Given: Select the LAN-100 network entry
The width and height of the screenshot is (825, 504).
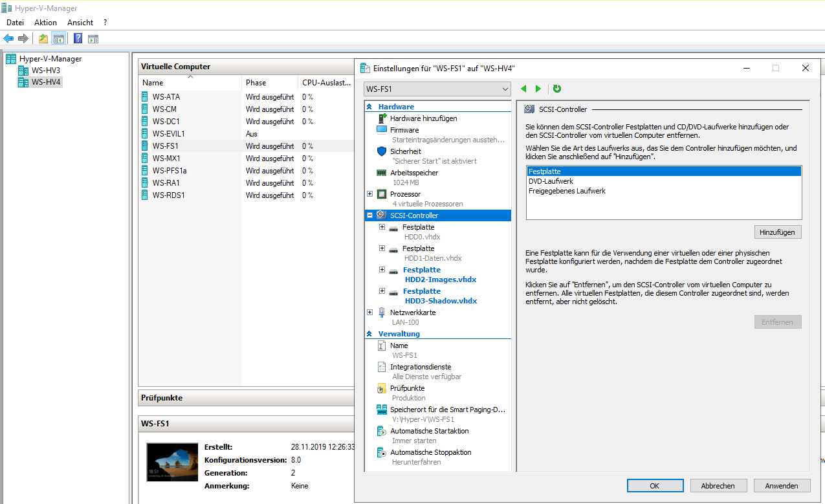Looking at the screenshot, I should 405,322.
